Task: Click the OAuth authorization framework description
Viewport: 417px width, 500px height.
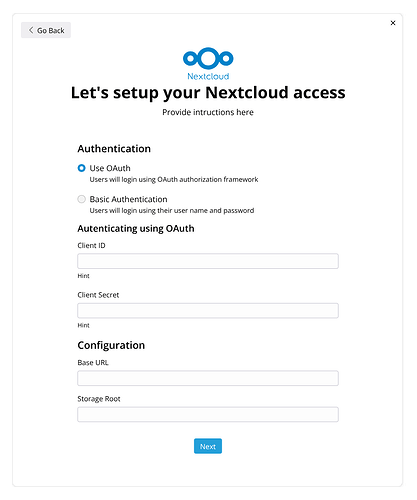Action: tap(174, 180)
